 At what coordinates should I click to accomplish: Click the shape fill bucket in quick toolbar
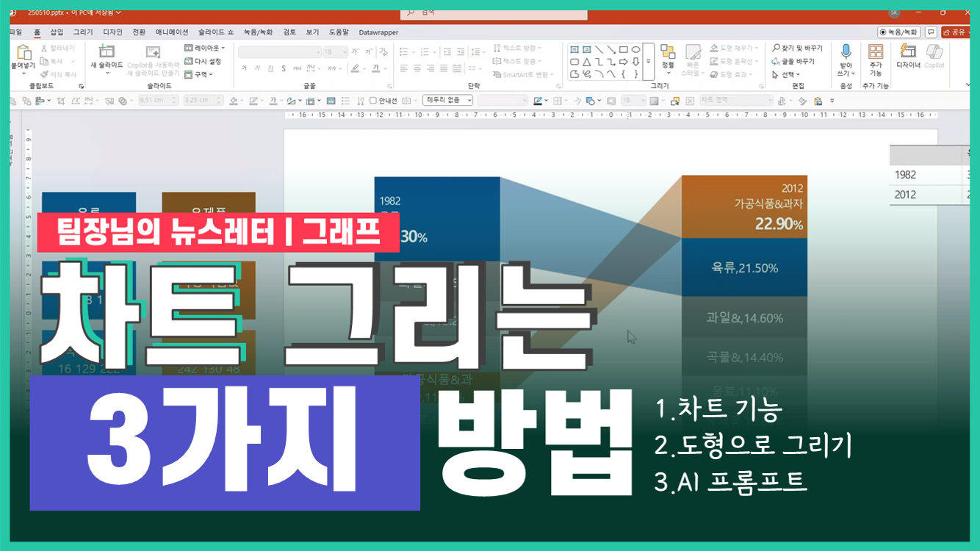coord(234,101)
